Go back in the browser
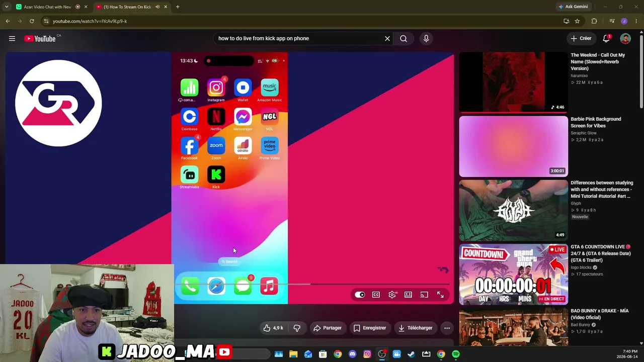The width and height of the screenshot is (644, 362). click(x=8, y=21)
